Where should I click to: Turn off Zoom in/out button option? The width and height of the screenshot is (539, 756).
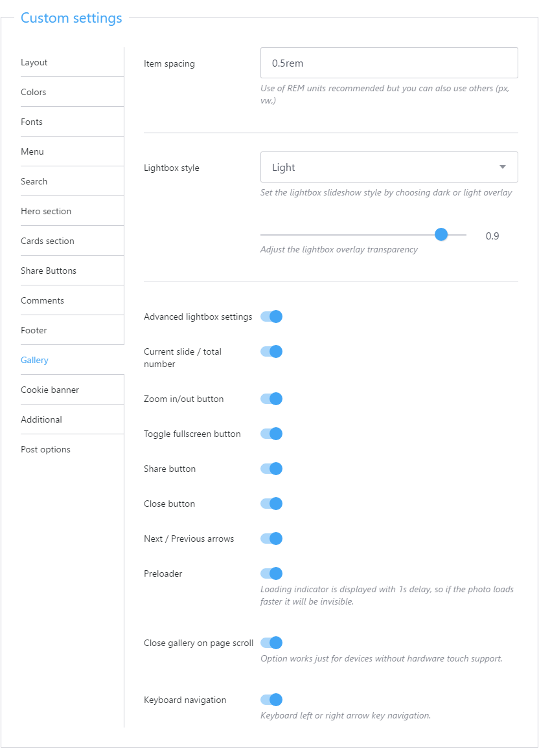[x=271, y=399]
